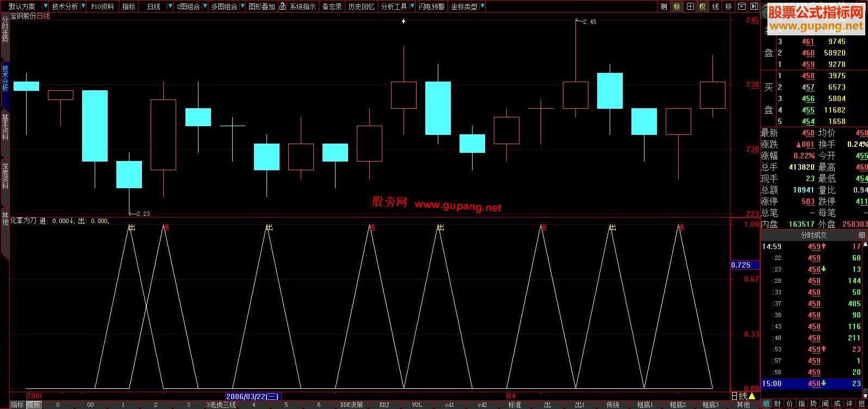The height and width of the screenshot is (409, 868).
Task: Select the 价 price tab at bottom right
Action: [x=790, y=404]
